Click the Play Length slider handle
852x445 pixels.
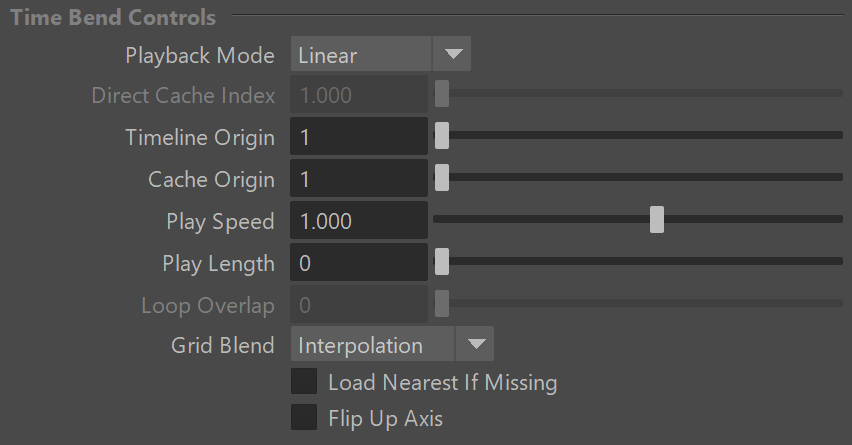442,261
